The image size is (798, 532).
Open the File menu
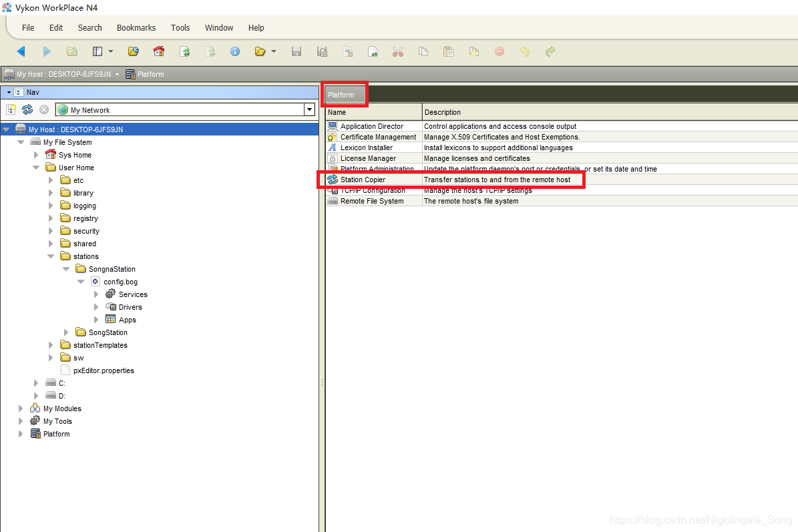pyautogui.click(x=28, y=28)
